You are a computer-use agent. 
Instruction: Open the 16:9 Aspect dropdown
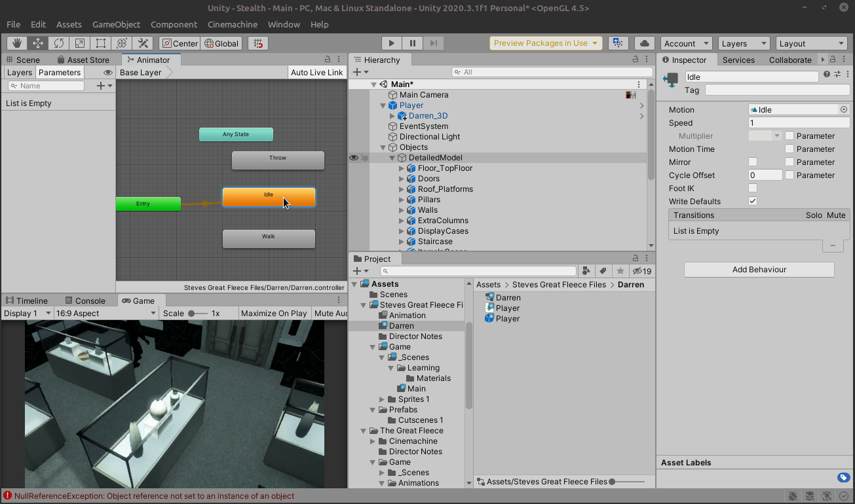tap(107, 314)
